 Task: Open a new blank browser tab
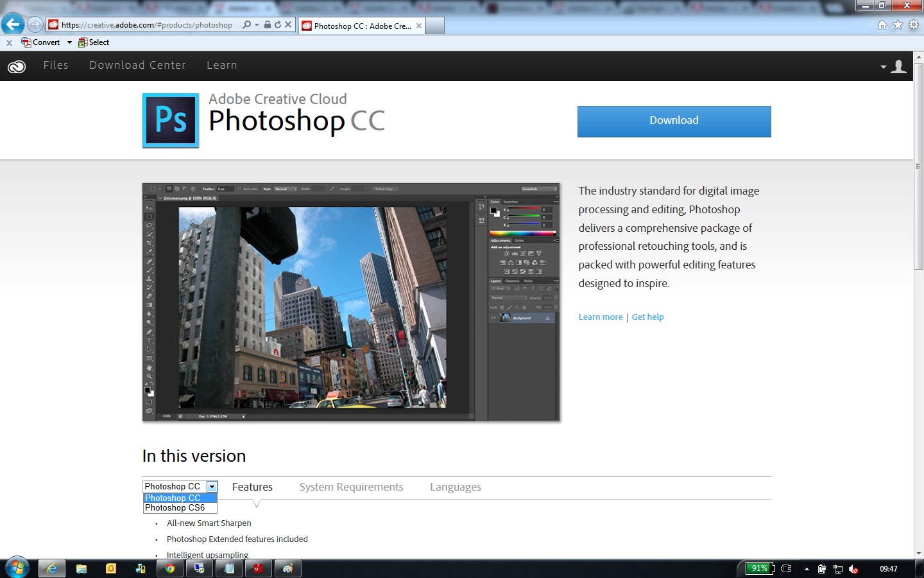tap(435, 26)
